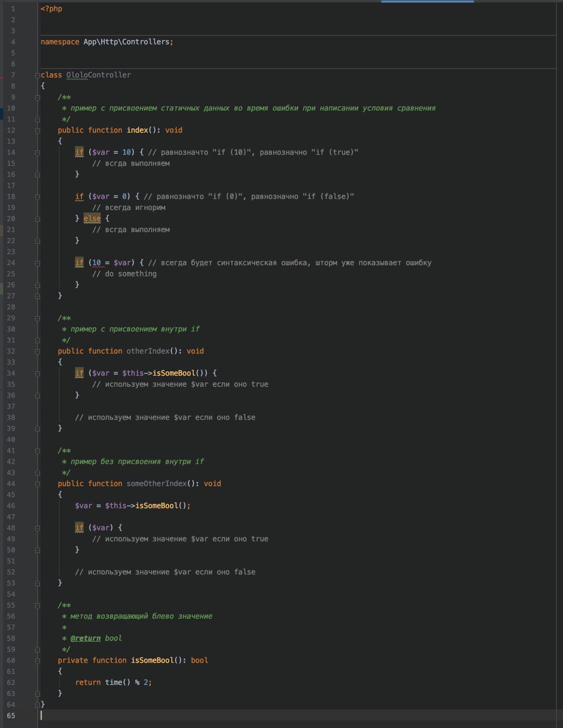Click the someOtherIndex function name
The height and width of the screenshot is (728, 563).
pyautogui.click(x=156, y=484)
